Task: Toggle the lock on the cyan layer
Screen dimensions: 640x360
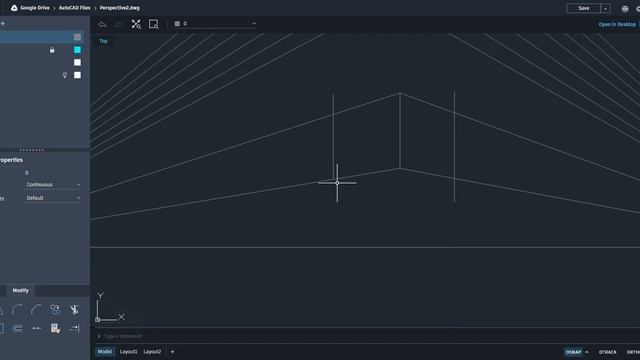Action: 52,50
